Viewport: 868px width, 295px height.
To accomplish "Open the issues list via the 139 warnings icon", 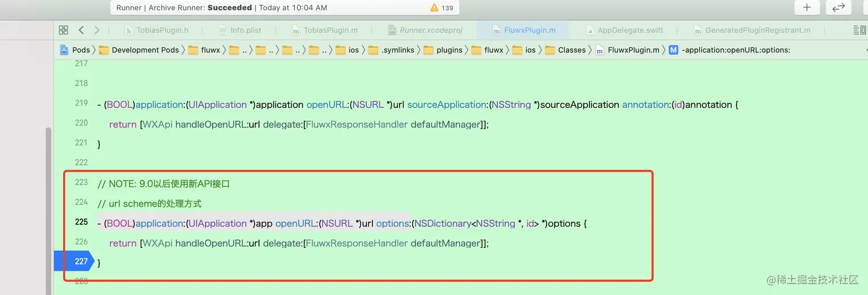I will [x=441, y=7].
